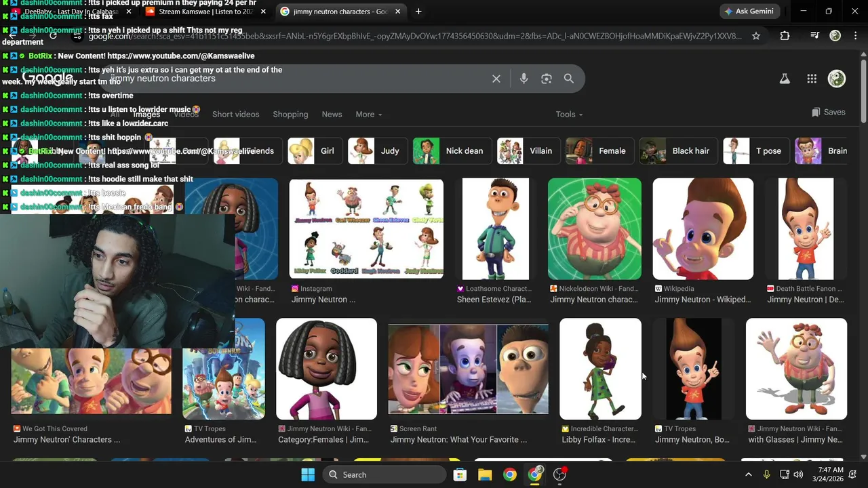Launch Microsoft Store from the taskbar
Screen dimensions: 868x488
460,474
